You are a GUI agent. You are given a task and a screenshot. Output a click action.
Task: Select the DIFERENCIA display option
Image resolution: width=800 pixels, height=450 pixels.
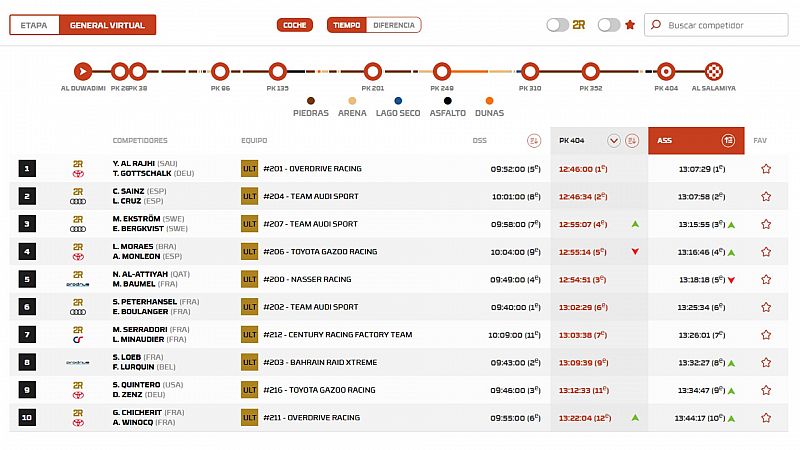pyautogui.click(x=393, y=25)
